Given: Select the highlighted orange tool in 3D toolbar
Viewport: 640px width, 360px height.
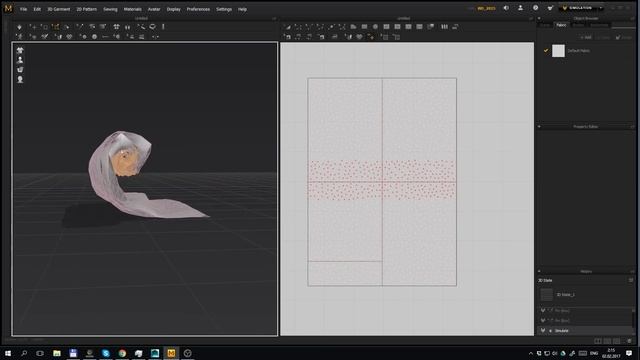Looking at the screenshot, I should coord(56,27).
